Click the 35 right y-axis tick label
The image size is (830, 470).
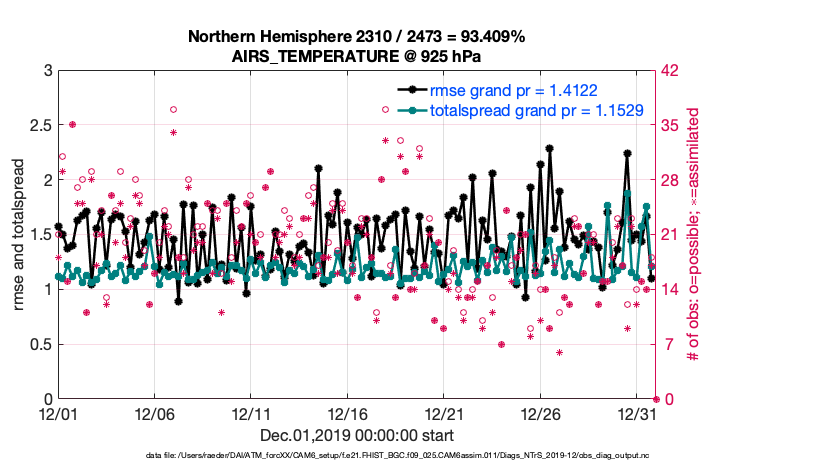pos(669,126)
